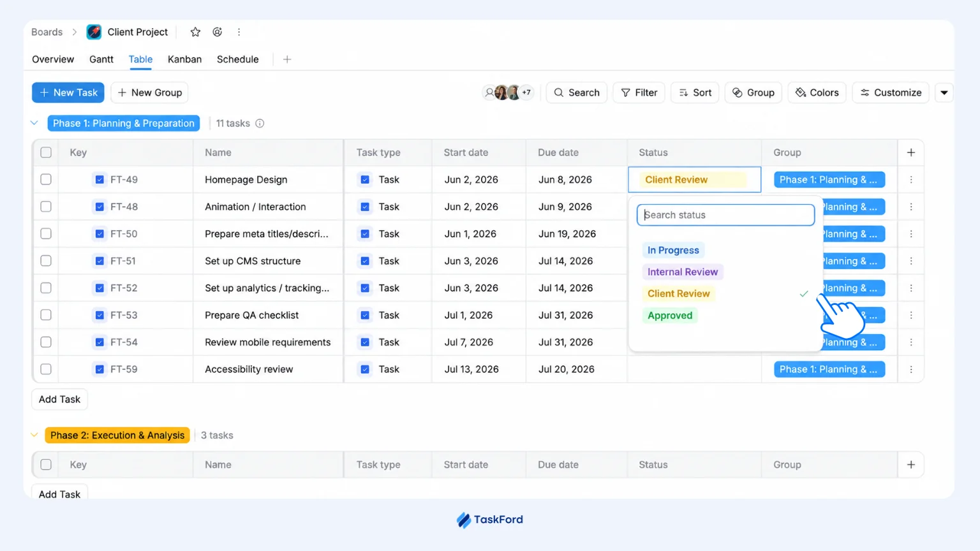
Task: Select all tasks in Phase 2 header checkbox
Action: pyautogui.click(x=46, y=465)
